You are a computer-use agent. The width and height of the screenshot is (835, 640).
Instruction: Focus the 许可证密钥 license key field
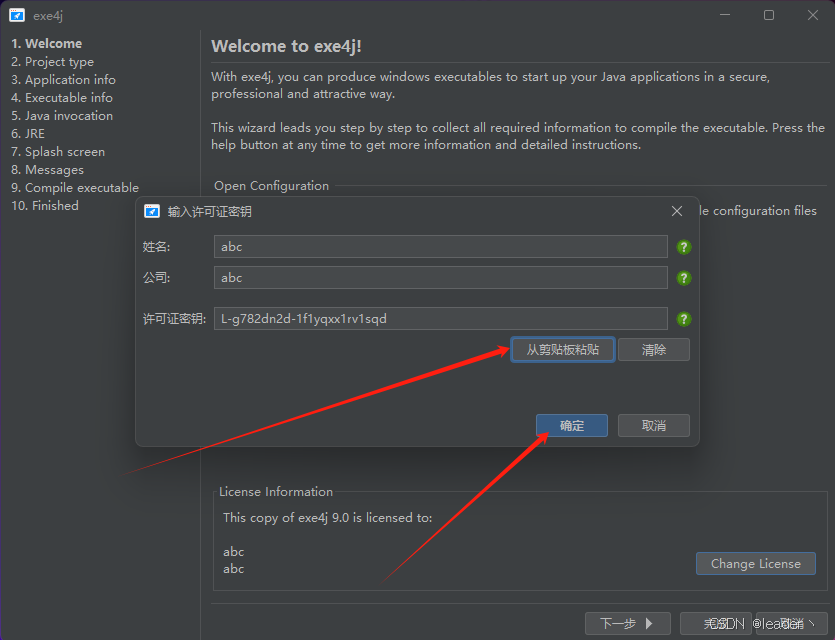[x=441, y=318]
